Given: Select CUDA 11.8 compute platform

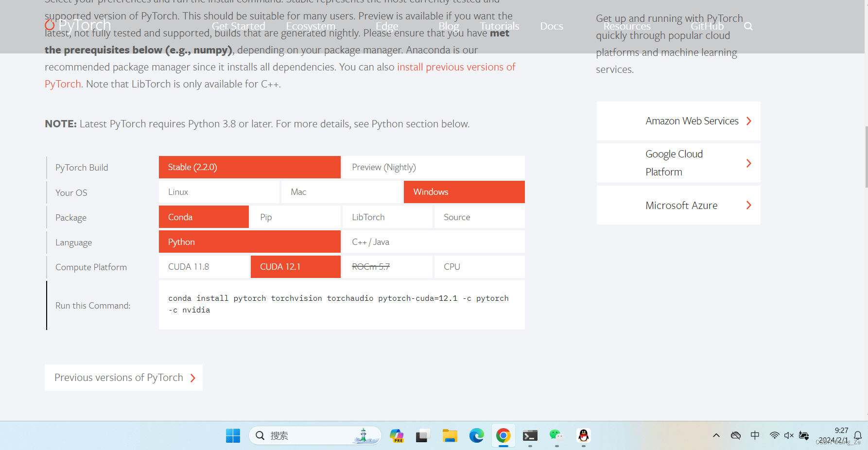Looking at the screenshot, I should click(x=204, y=267).
